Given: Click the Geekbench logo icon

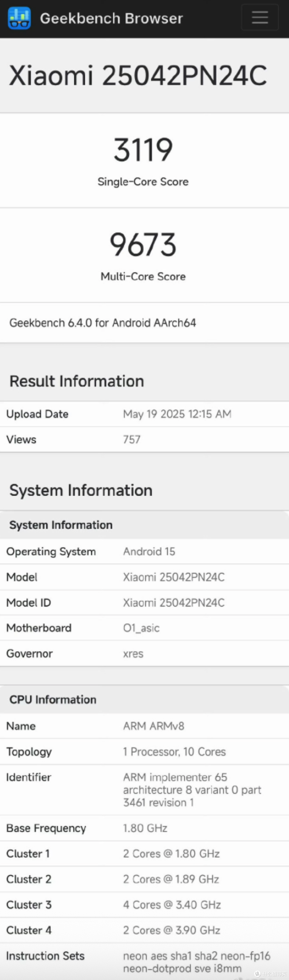Looking at the screenshot, I should (x=19, y=18).
